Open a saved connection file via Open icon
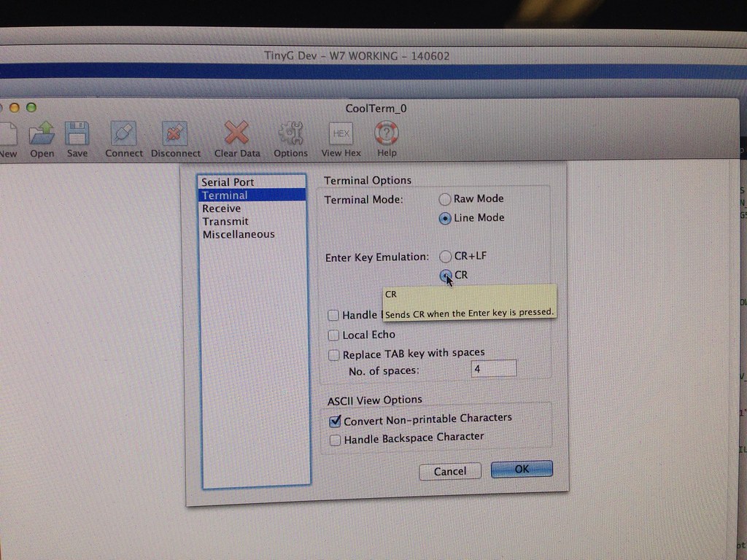Viewport: 747px width, 560px height. [42, 134]
